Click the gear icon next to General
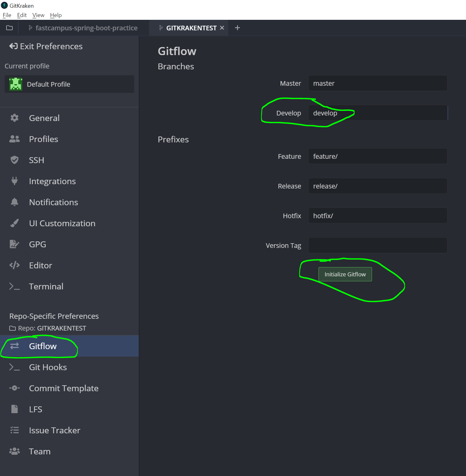Screen dimensions: 466x476 (15, 118)
